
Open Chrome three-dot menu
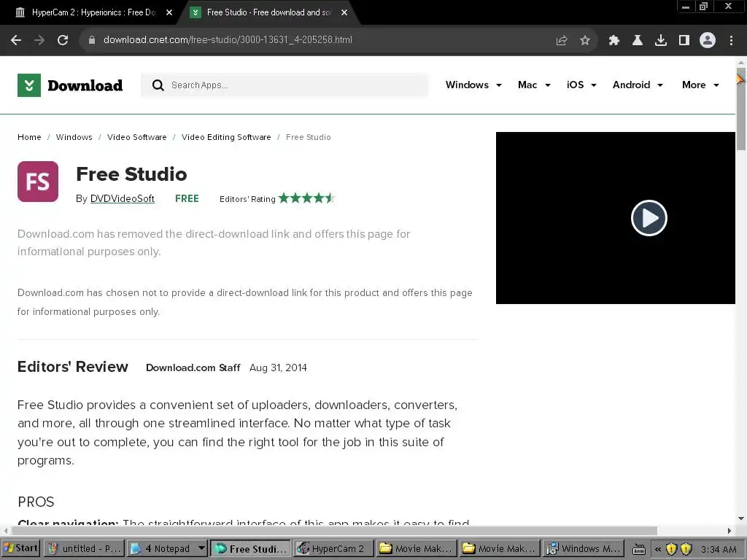(x=731, y=41)
